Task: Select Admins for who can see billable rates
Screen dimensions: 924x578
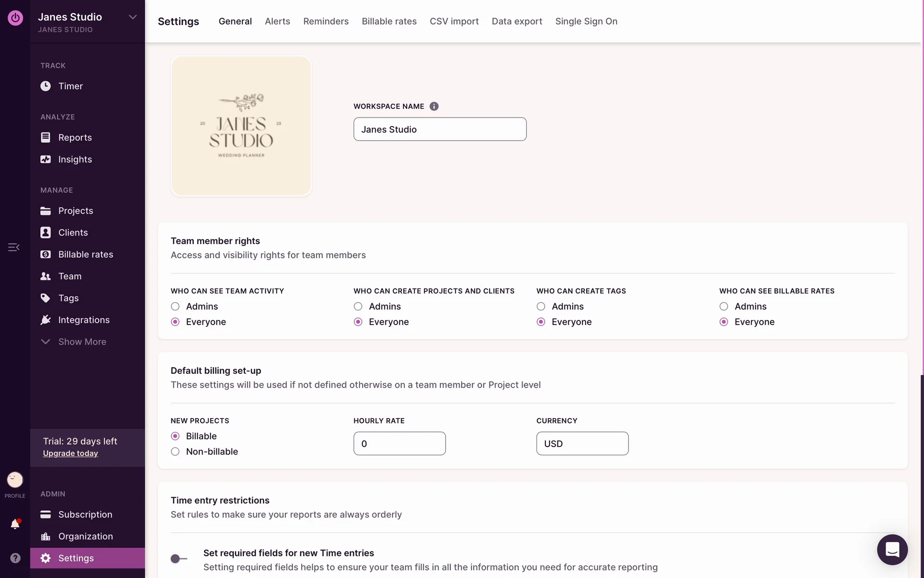Action: coord(723,306)
